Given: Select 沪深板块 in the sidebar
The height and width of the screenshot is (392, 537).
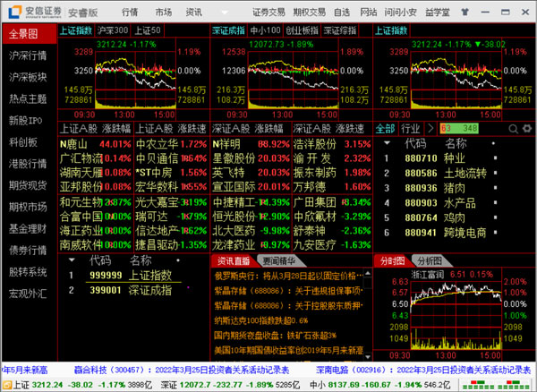Looking at the screenshot, I should click(28, 77).
